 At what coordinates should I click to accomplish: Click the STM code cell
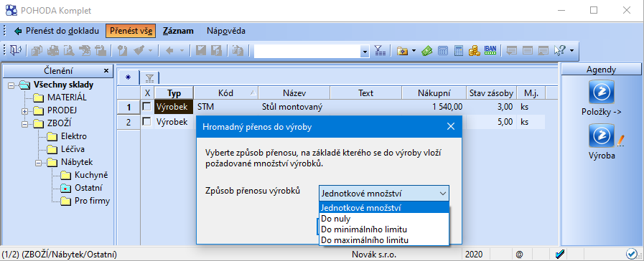coord(226,107)
